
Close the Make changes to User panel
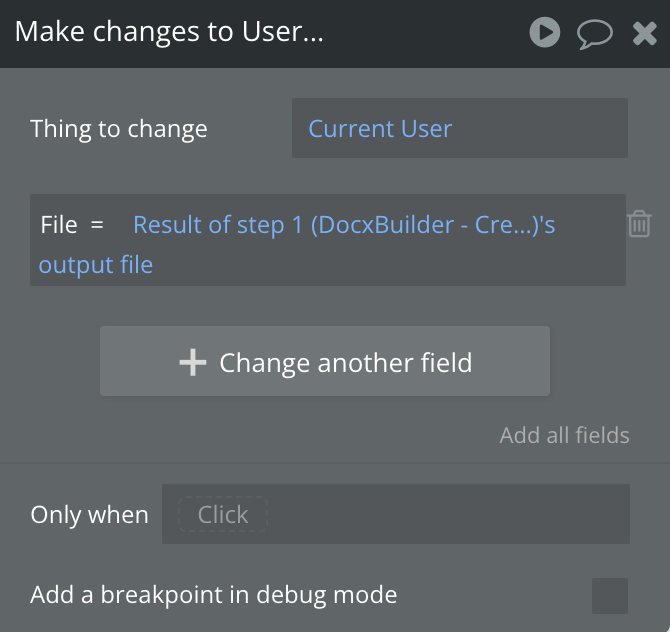coord(645,34)
